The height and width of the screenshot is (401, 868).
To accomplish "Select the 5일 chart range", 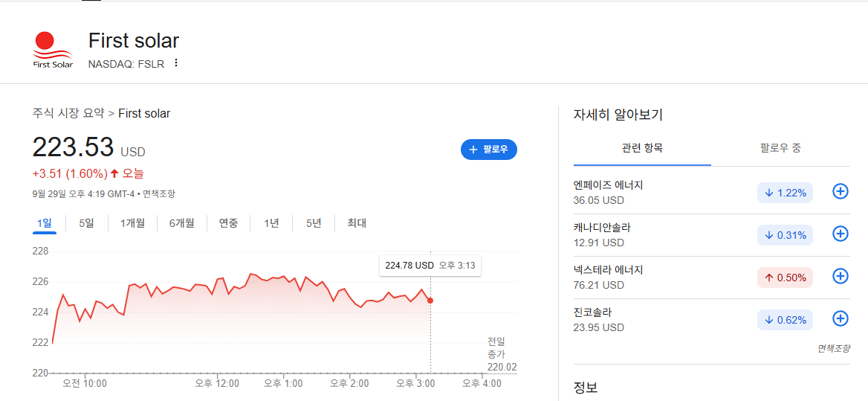I will pos(86,223).
